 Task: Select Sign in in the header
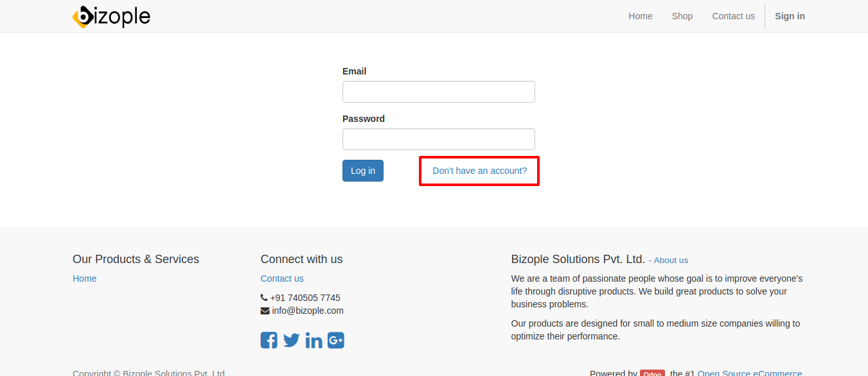point(790,16)
